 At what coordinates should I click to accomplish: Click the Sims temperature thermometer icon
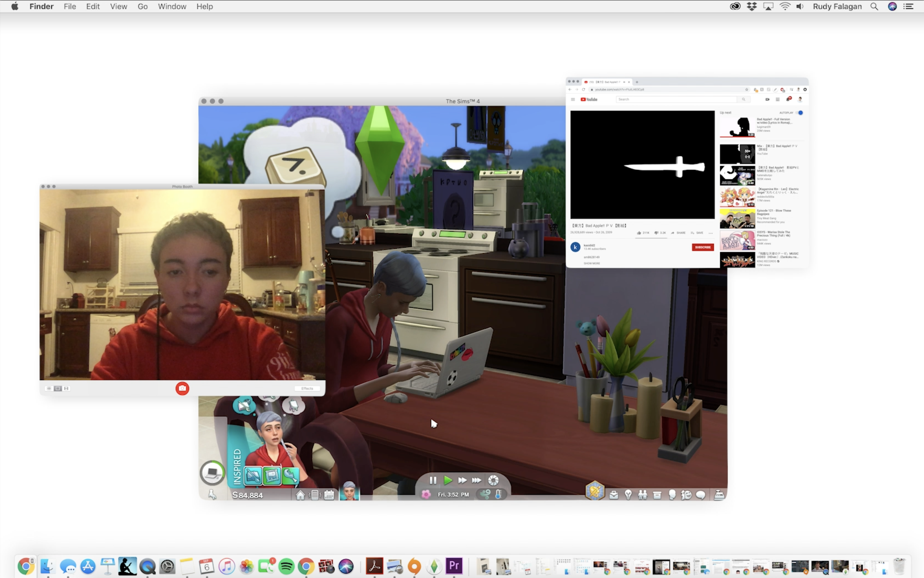[x=498, y=494]
